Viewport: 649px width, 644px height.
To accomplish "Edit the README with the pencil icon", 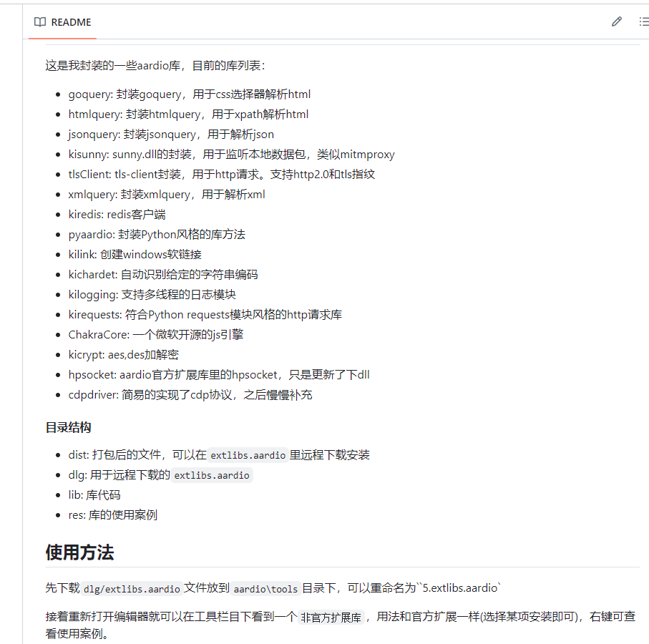I will click(x=616, y=21).
